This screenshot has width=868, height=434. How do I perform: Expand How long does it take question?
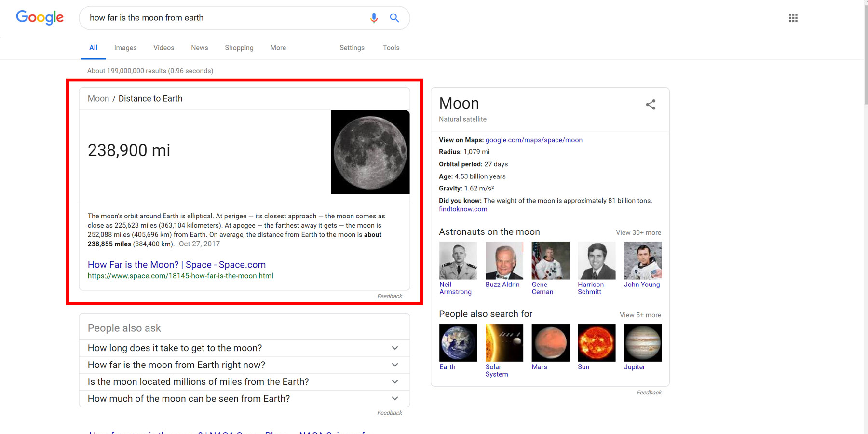[x=244, y=348]
